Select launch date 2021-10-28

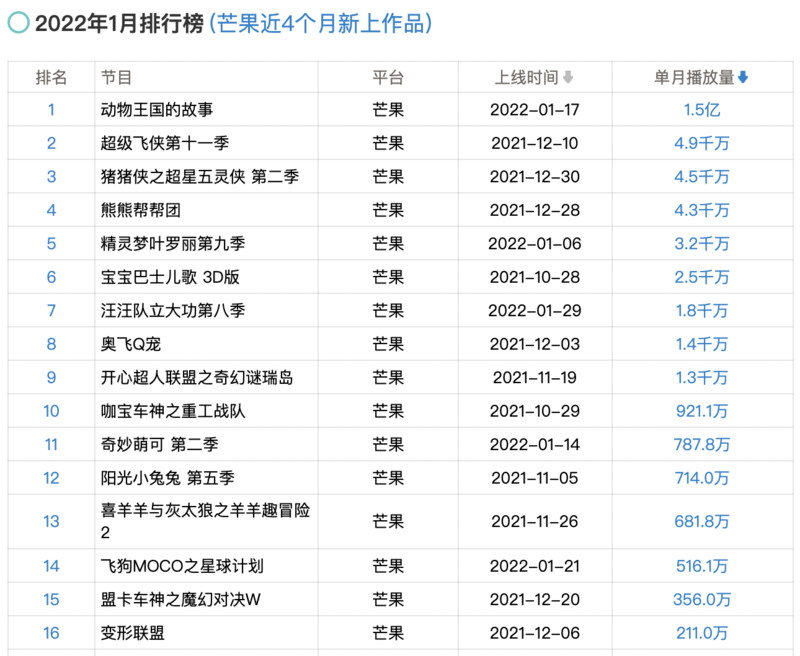click(535, 277)
